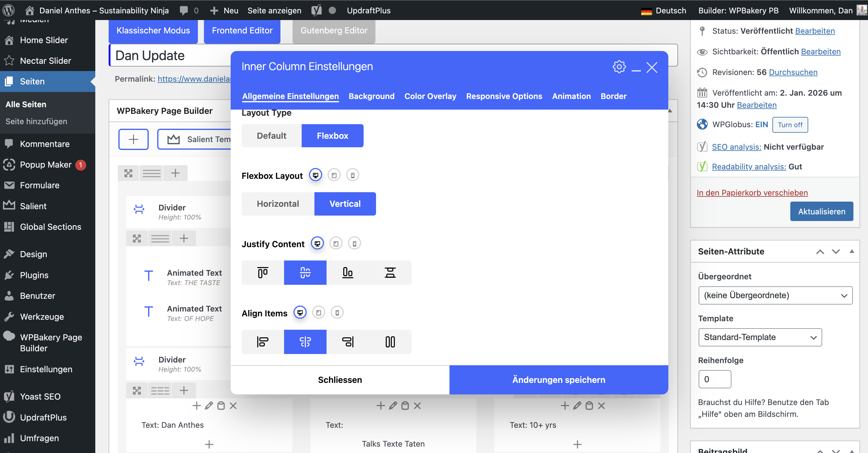
Task: Choose Align Items stretch icon
Action: tap(390, 342)
